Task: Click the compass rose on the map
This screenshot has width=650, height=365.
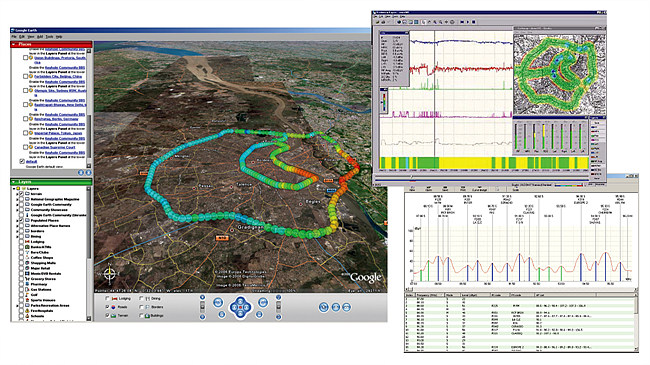Action: tap(110, 273)
